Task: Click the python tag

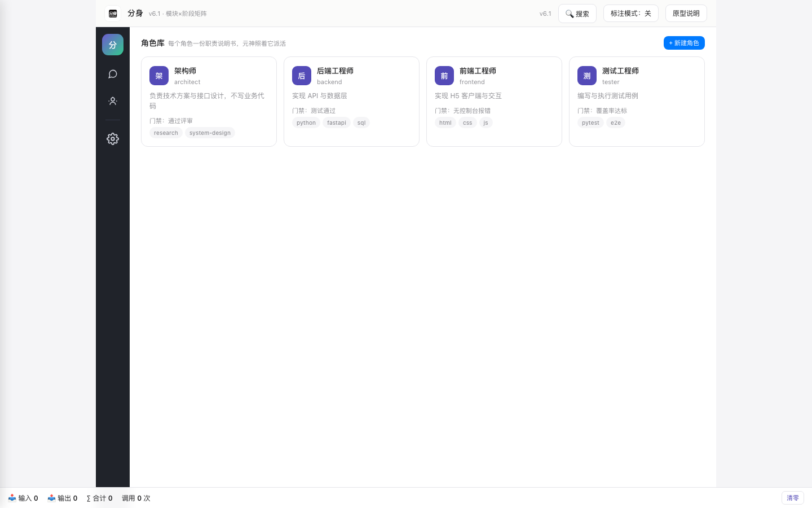Action: pos(306,122)
